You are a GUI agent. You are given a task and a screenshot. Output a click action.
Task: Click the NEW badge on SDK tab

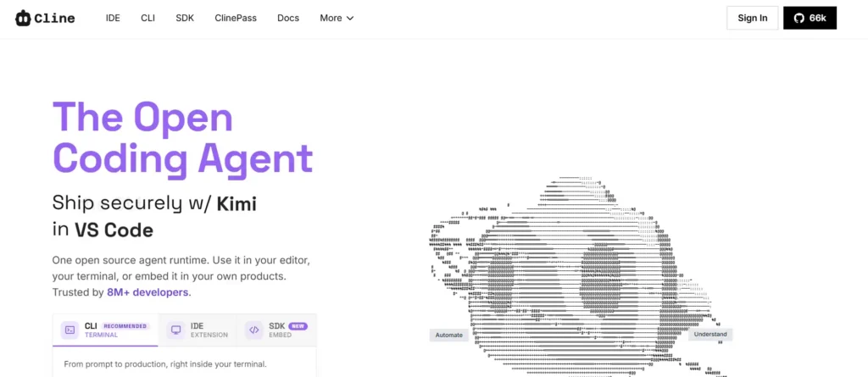point(298,326)
